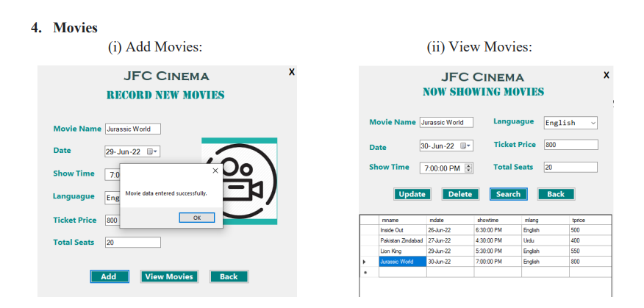The image size is (644, 308).
Task: Click the Add button in Record New Movies
Action: pyautogui.click(x=110, y=276)
